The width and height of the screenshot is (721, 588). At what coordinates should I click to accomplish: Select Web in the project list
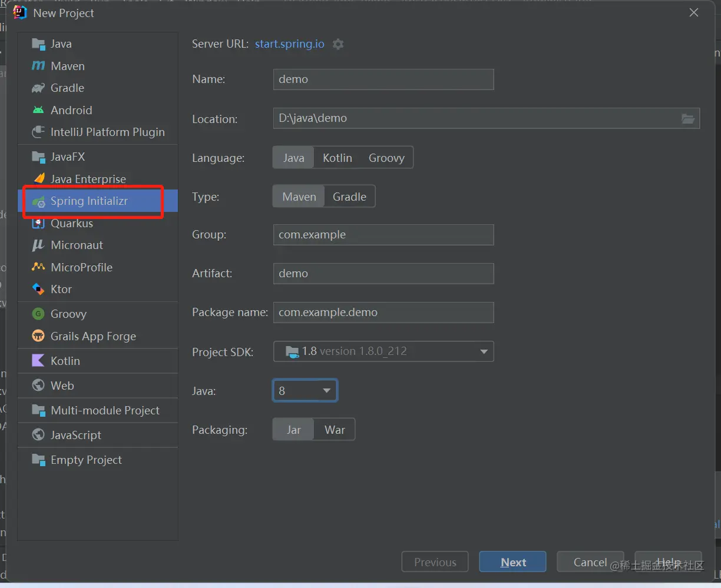98,386
